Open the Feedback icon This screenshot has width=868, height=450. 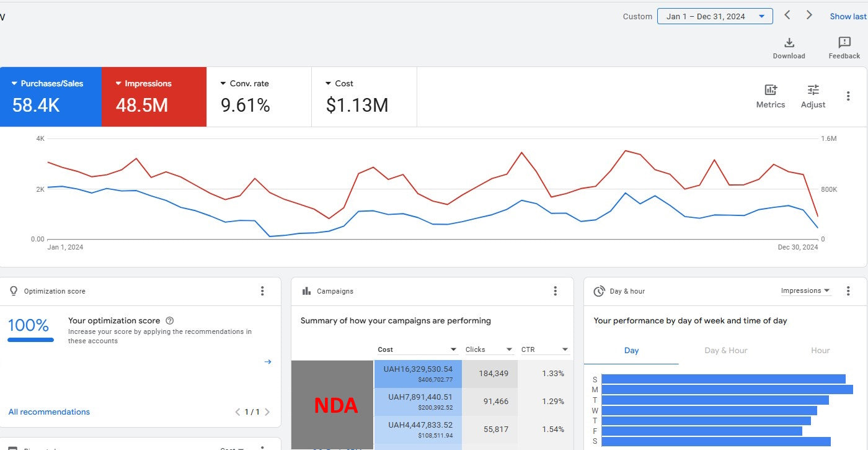tap(844, 43)
